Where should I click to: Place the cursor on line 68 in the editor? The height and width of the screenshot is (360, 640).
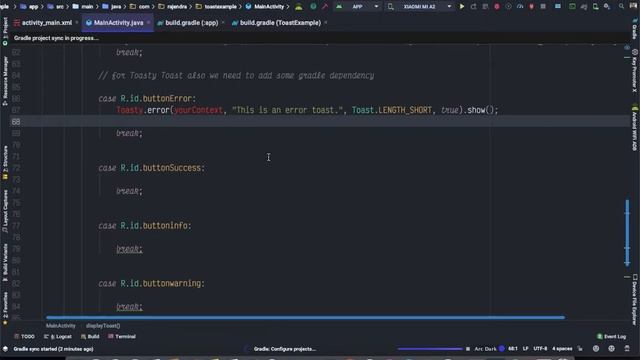pos(320,122)
